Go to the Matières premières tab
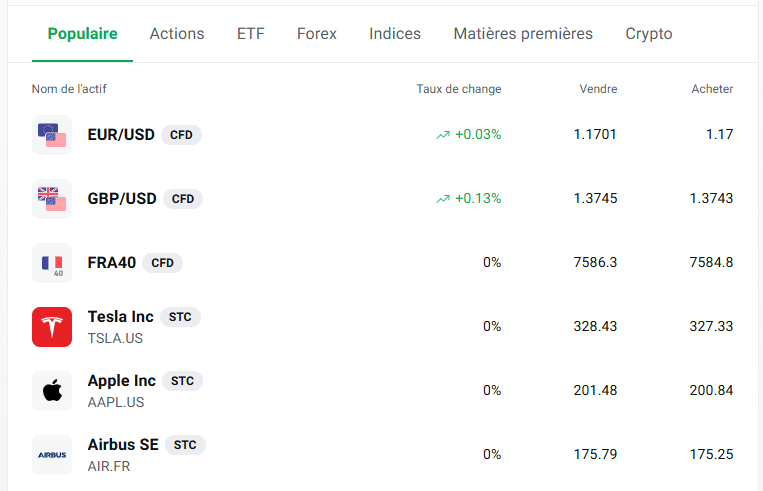763x491 pixels. click(523, 34)
